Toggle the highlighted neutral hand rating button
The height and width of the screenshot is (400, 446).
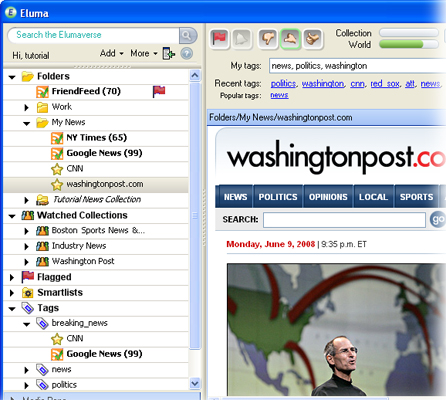point(290,39)
